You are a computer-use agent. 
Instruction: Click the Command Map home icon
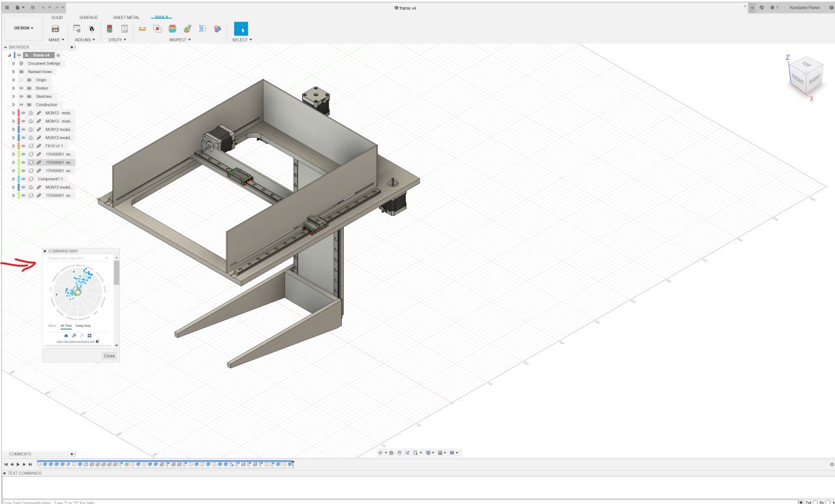tap(66, 335)
